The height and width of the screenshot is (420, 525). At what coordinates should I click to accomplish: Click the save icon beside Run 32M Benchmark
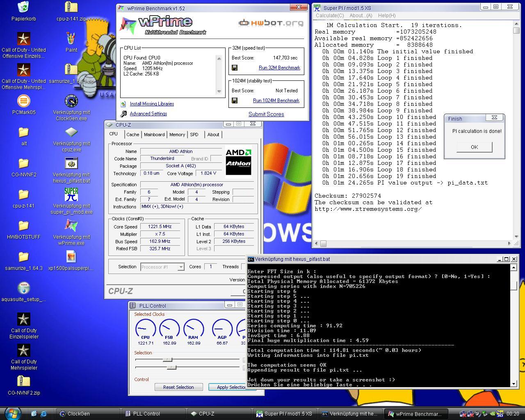click(235, 68)
